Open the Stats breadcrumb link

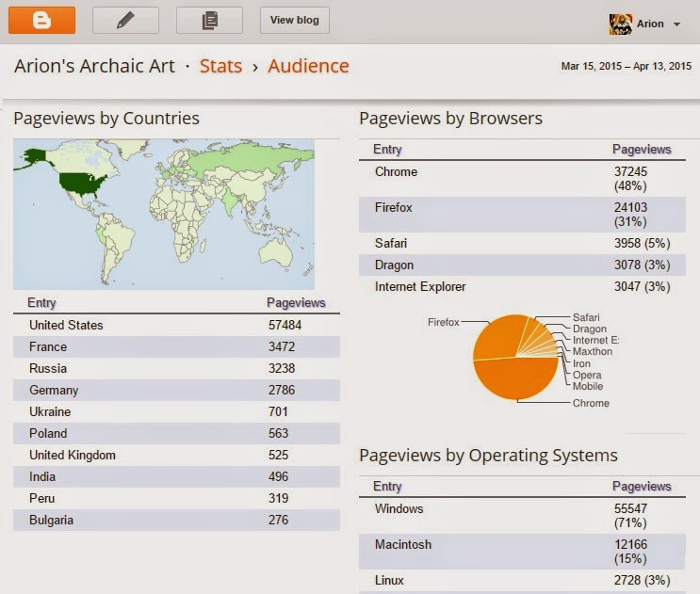220,66
